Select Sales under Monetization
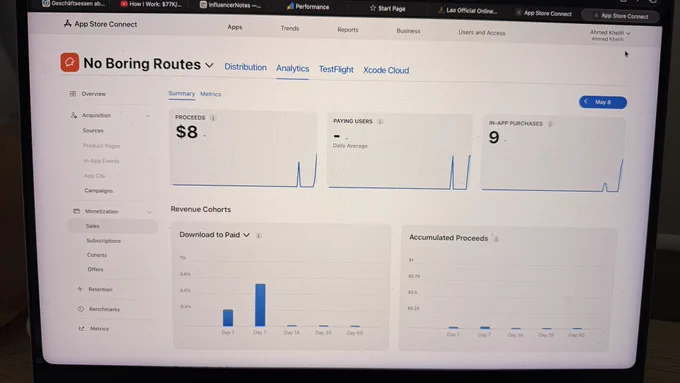 (x=112, y=226)
